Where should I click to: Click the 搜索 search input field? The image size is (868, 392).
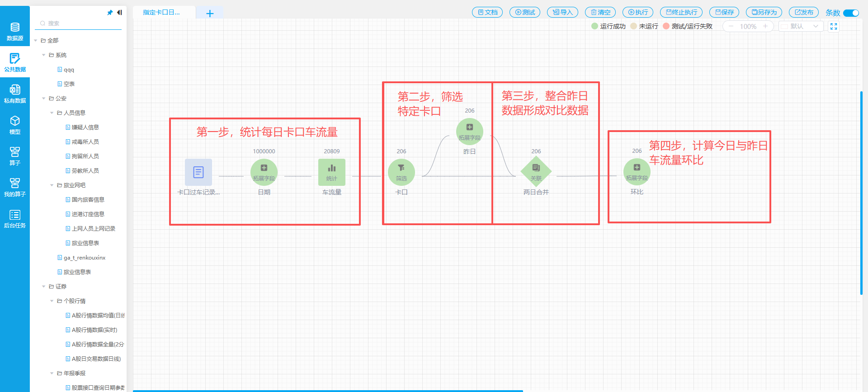click(x=81, y=24)
